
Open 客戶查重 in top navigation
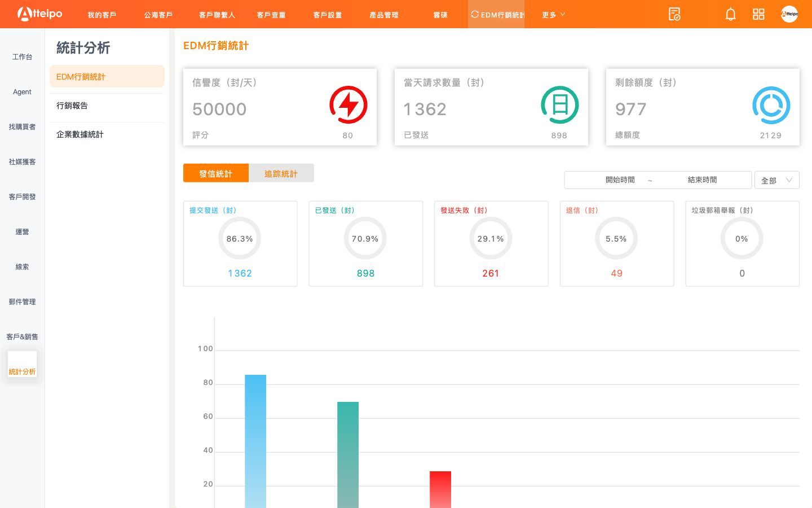pos(271,15)
